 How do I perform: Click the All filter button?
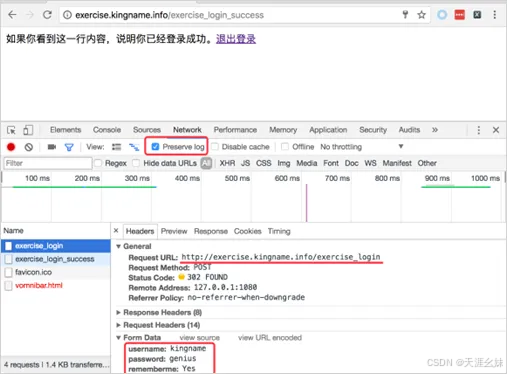point(206,163)
